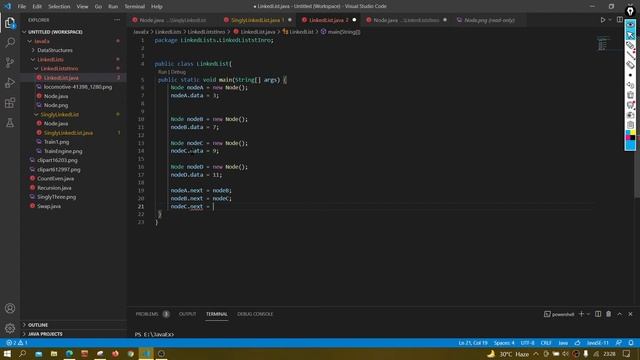Open the File menu
This screenshot has height=360, width=640.
click(22, 7)
